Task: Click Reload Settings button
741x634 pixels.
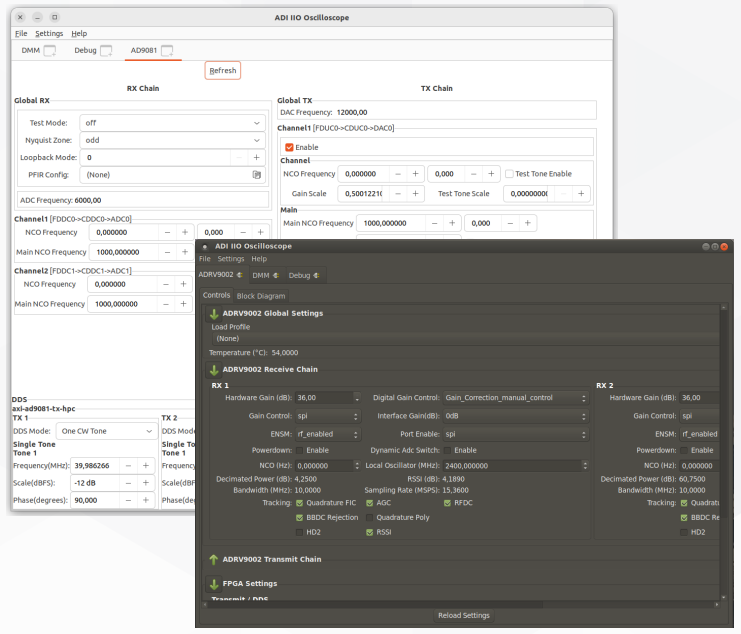Action: (464, 616)
